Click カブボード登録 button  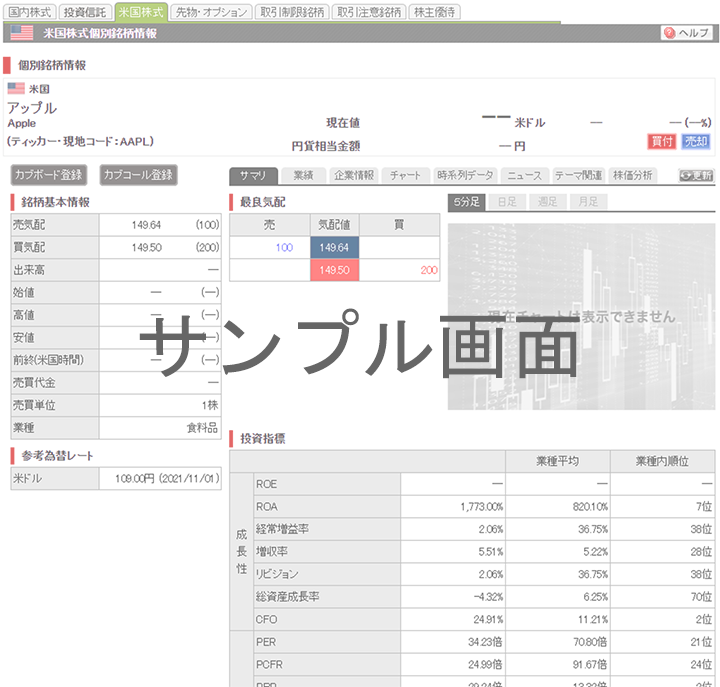click(49, 175)
